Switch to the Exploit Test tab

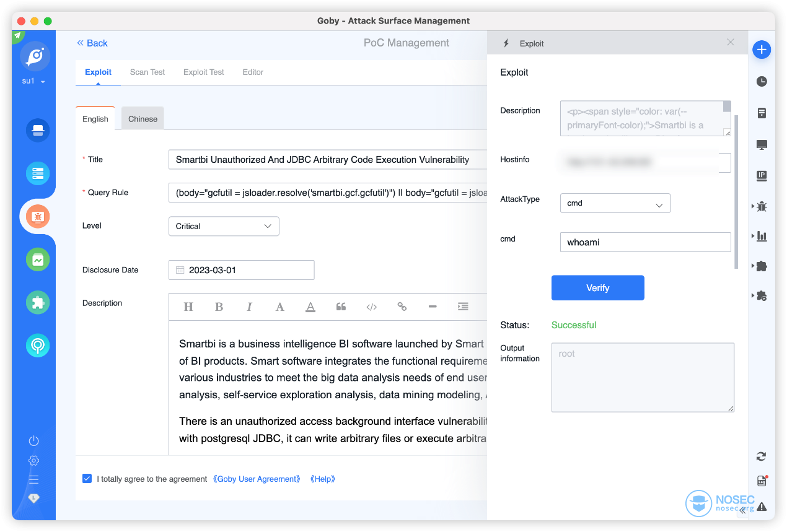pyautogui.click(x=204, y=72)
